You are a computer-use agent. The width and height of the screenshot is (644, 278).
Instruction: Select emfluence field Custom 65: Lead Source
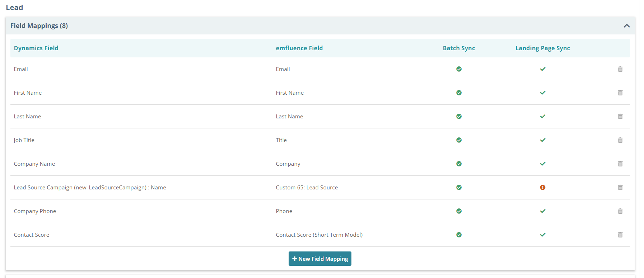307,187
